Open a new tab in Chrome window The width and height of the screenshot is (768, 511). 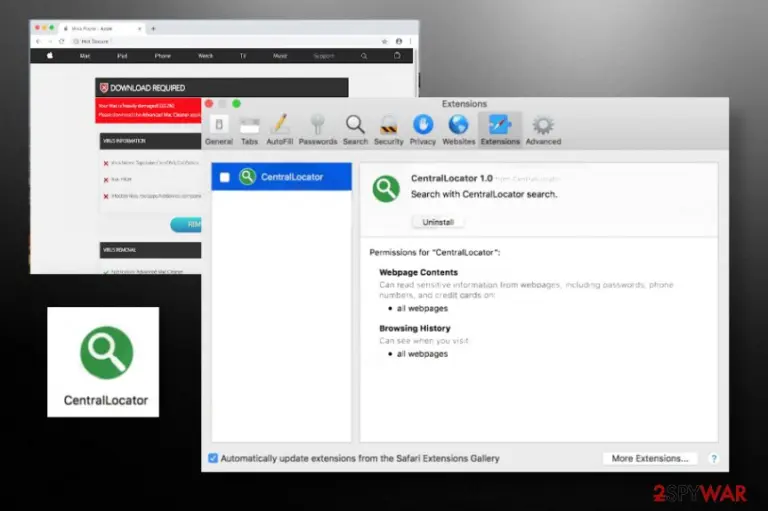coord(153,28)
